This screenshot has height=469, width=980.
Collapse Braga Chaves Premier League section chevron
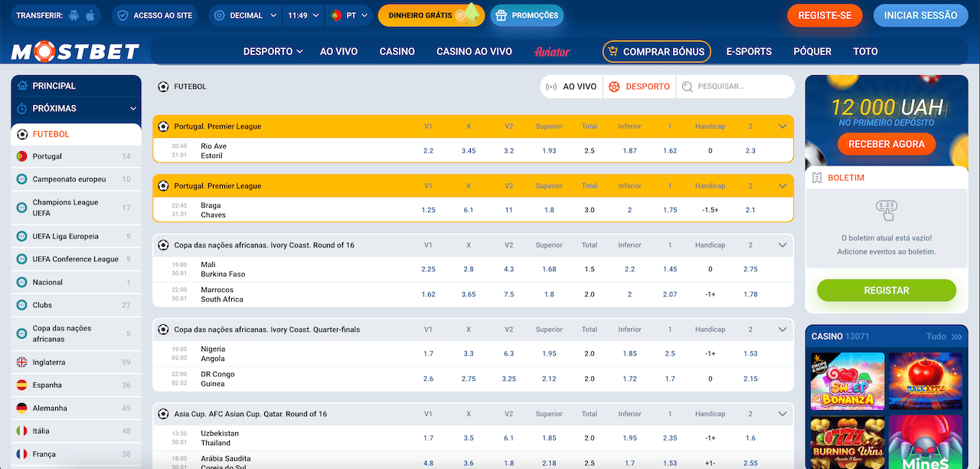tap(782, 185)
